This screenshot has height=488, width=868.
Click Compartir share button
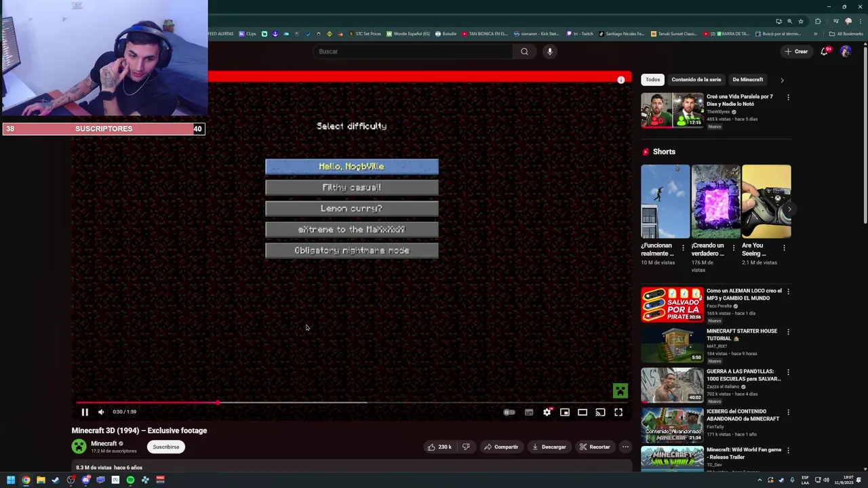point(501,447)
